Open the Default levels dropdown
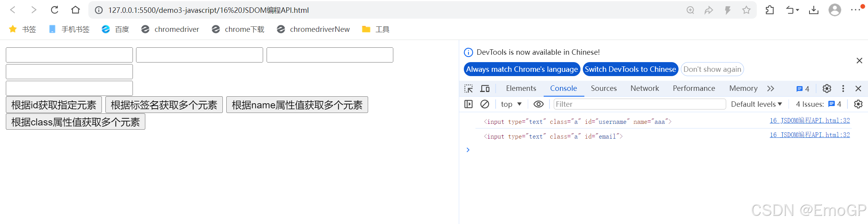The width and height of the screenshot is (868, 224). click(756, 104)
